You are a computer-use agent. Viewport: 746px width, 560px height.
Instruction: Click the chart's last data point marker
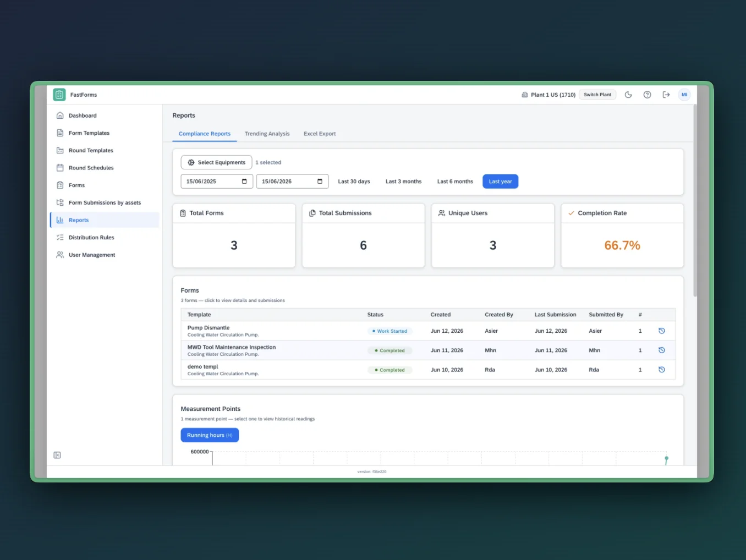(666, 458)
